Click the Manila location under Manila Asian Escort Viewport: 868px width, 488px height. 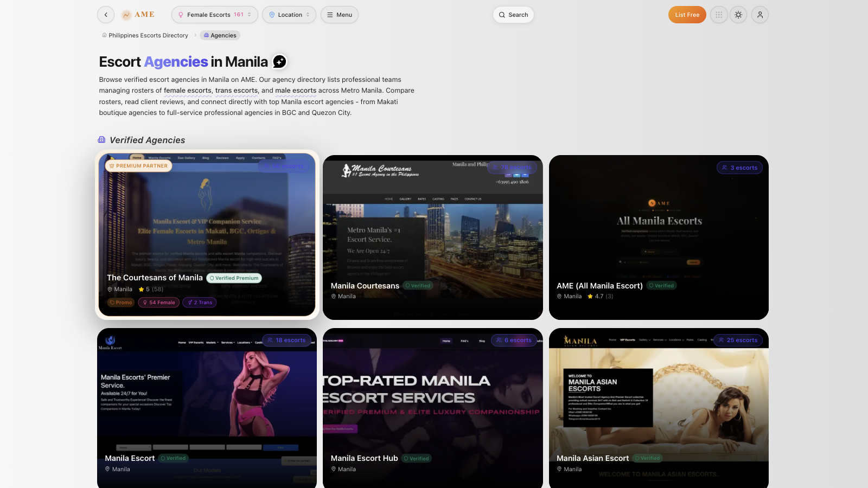point(569,470)
